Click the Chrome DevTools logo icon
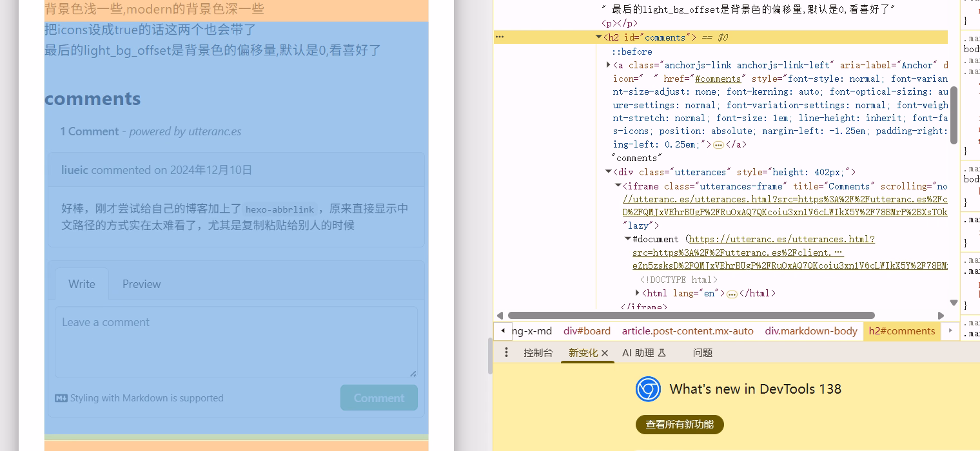The height and width of the screenshot is (451, 980). 648,389
